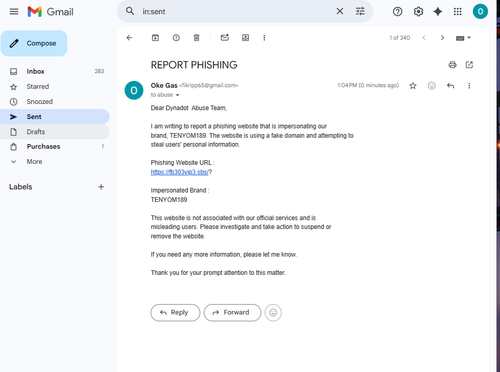Toggle the main menu hamburger
Image resolution: width=500 pixels, height=372 pixels.
click(x=14, y=12)
